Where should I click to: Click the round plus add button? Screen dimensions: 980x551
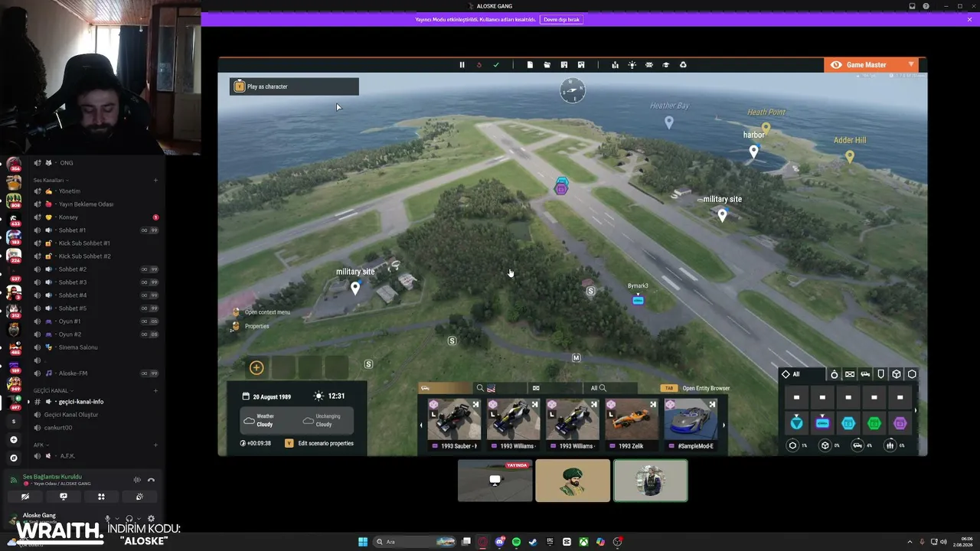(256, 368)
